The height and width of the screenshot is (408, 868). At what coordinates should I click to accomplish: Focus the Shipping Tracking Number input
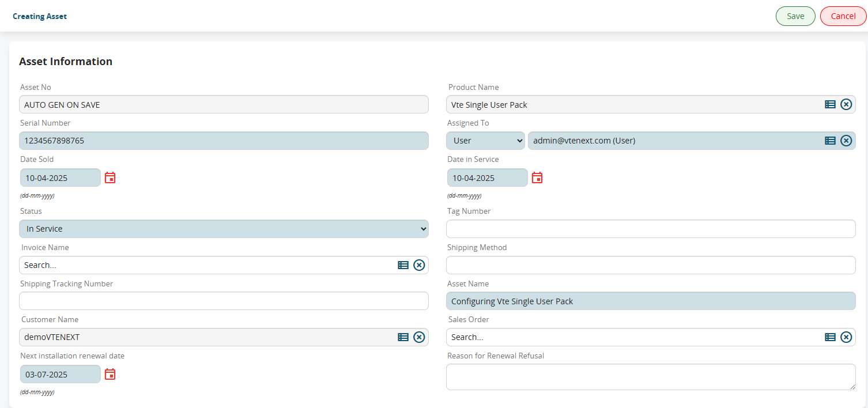[224, 301]
